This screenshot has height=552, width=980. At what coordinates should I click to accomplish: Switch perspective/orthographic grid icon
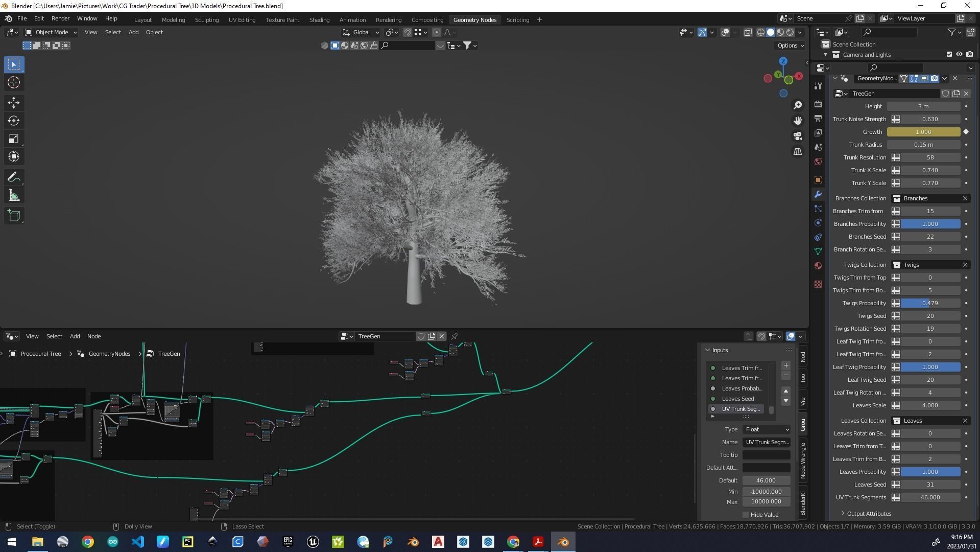(x=798, y=152)
